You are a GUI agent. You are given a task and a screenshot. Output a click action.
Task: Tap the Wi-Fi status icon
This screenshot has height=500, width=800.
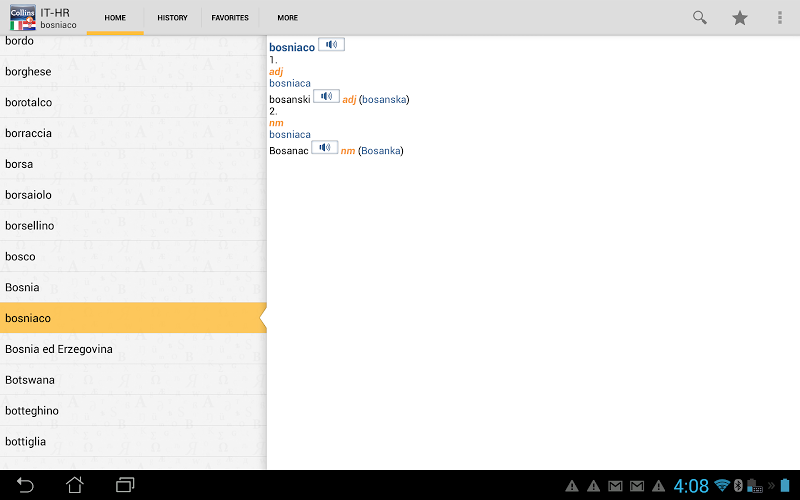(x=722, y=485)
